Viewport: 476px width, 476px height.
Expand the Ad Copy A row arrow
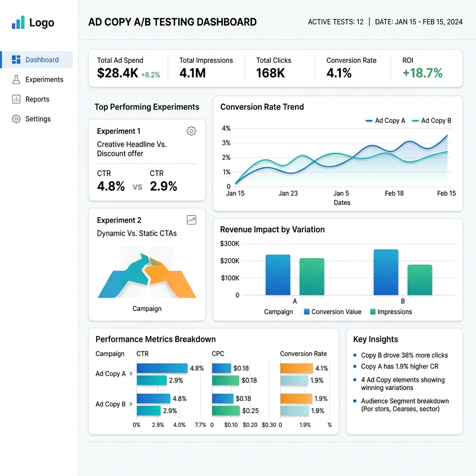click(131, 373)
